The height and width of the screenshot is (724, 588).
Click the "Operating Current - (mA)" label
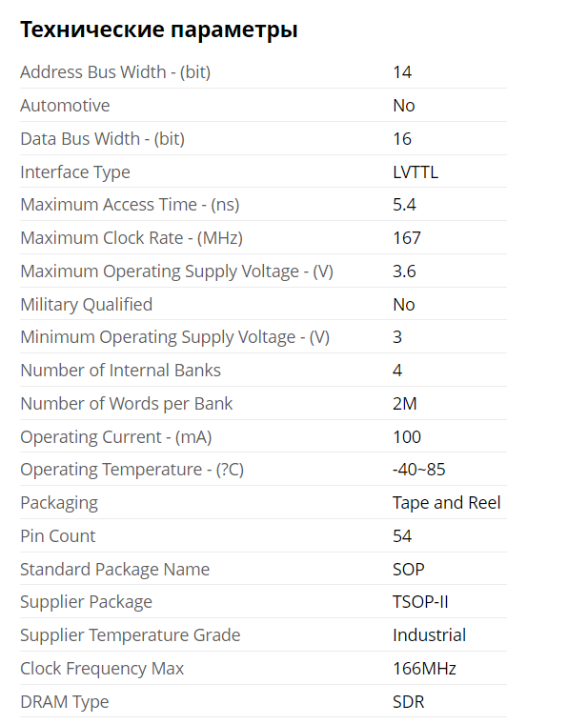point(115,437)
